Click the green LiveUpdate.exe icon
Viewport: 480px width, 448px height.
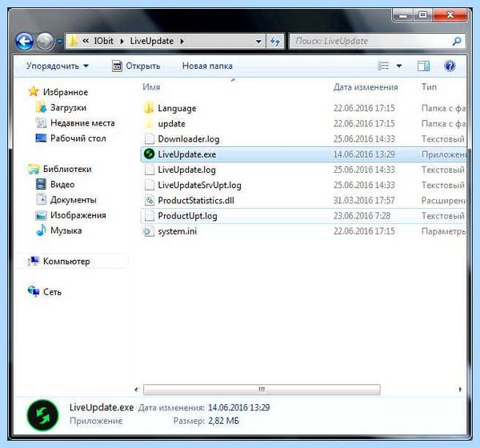pyautogui.click(x=149, y=154)
